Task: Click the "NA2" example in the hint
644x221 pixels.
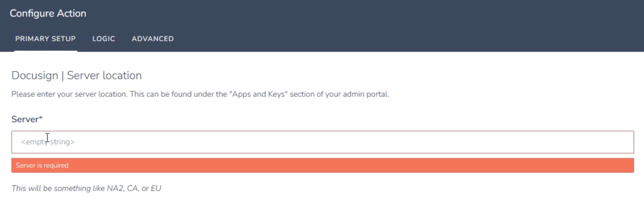Action: tap(115, 188)
